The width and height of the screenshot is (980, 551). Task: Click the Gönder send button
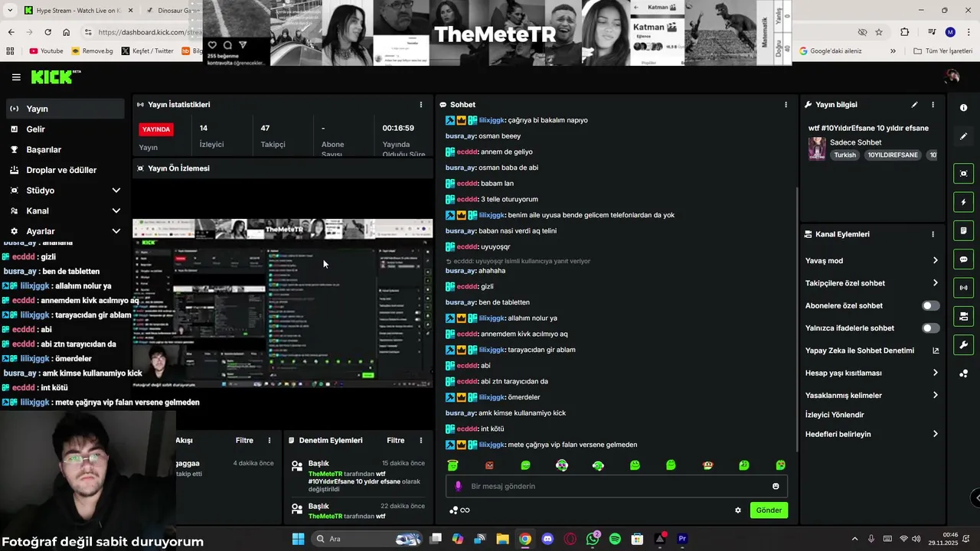click(x=769, y=510)
